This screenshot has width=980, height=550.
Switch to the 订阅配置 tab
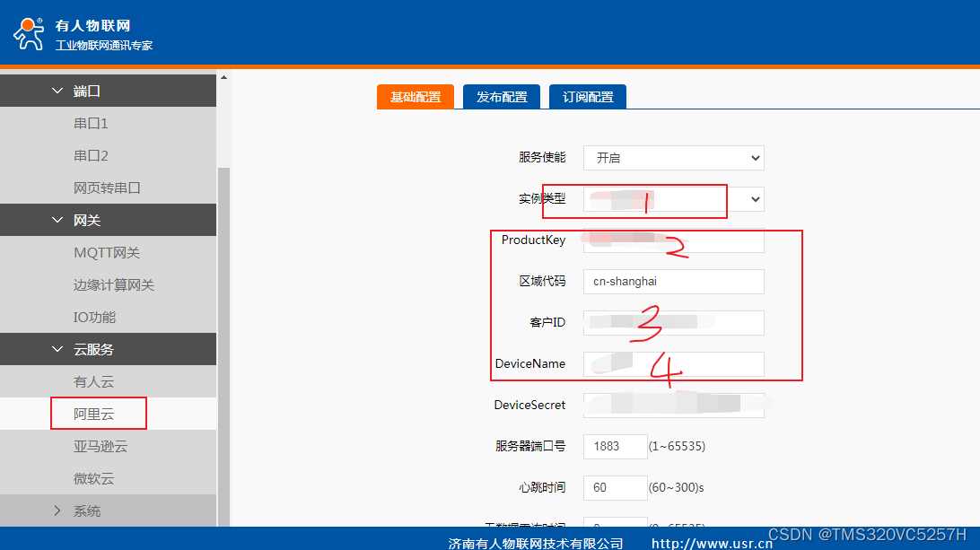(588, 97)
